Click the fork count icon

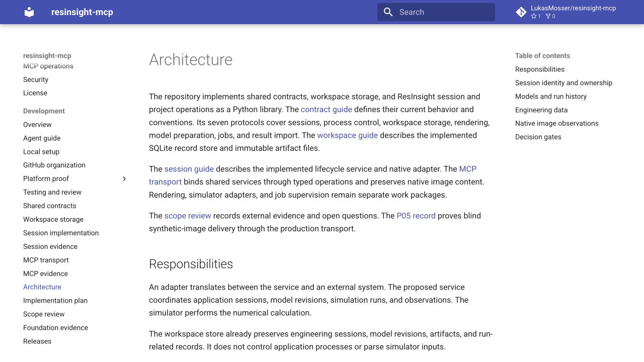click(548, 16)
